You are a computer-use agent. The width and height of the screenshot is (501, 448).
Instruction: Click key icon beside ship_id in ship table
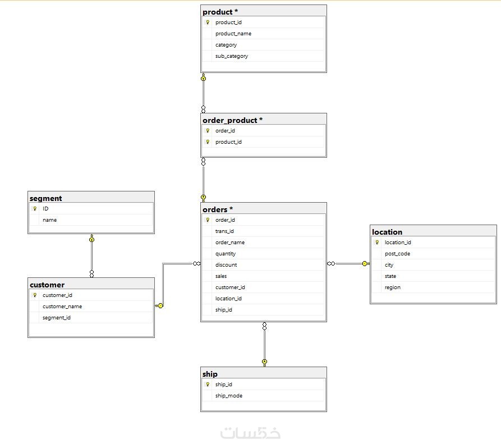pyautogui.click(x=208, y=385)
